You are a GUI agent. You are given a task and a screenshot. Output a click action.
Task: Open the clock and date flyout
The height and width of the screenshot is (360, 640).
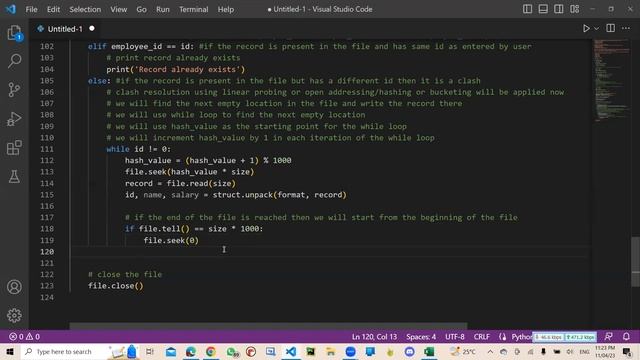coord(605,351)
